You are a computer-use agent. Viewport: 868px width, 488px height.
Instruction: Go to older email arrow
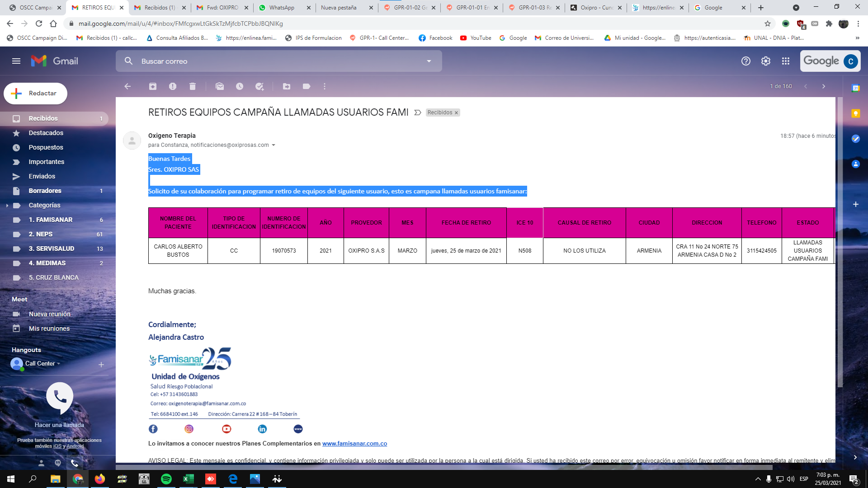point(824,86)
